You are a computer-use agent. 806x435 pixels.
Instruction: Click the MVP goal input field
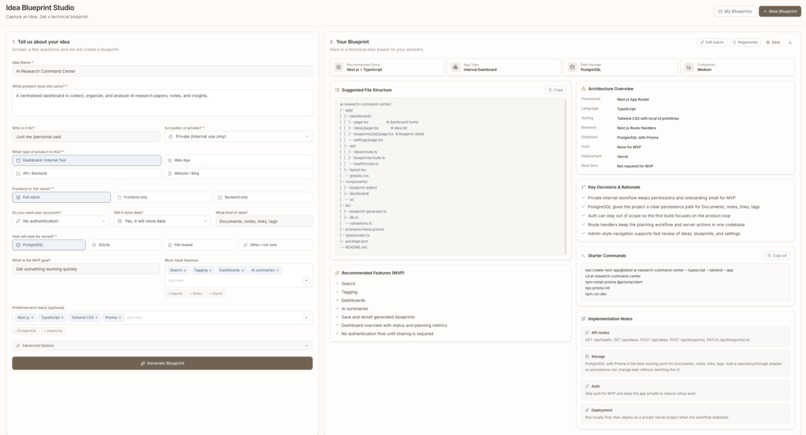click(86, 269)
